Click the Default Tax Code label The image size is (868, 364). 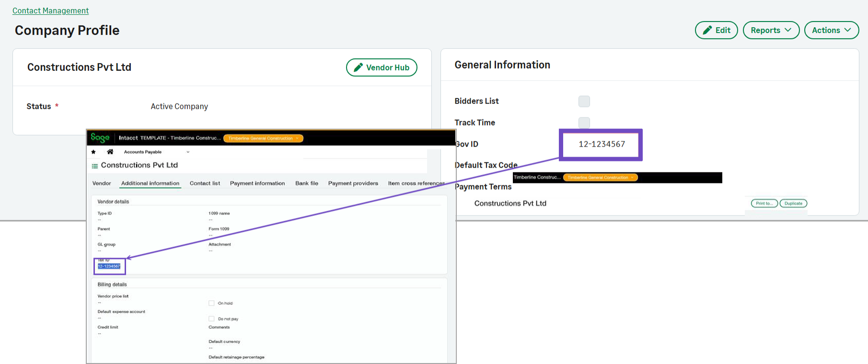(x=486, y=165)
